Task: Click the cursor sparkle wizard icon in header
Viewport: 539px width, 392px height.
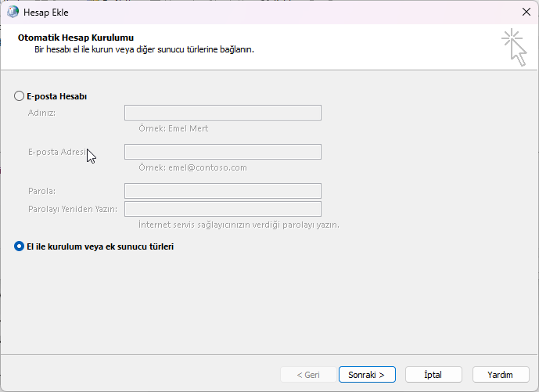Action: tap(513, 48)
